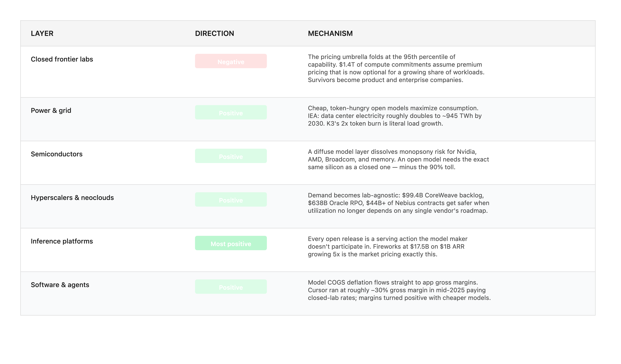Viewport: 621px width, 364px height.
Task: Click the MECHANISM column header
Action: 330,33
